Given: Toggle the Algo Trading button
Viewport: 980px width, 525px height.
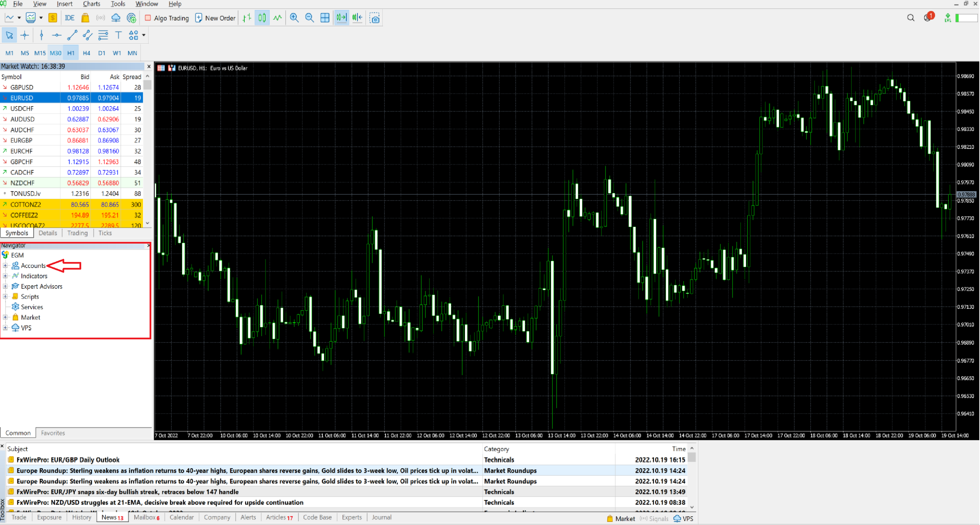Looking at the screenshot, I should point(167,18).
